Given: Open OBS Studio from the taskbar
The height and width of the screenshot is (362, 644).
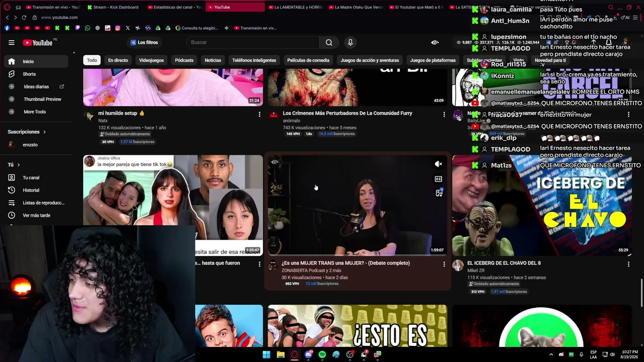Looking at the screenshot, I should pyautogui.click(x=350, y=354).
